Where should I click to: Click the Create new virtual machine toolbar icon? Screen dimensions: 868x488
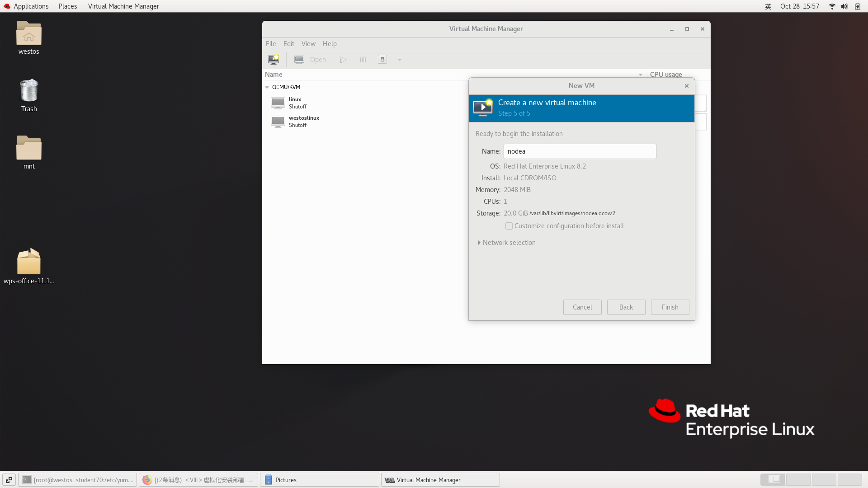point(274,60)
